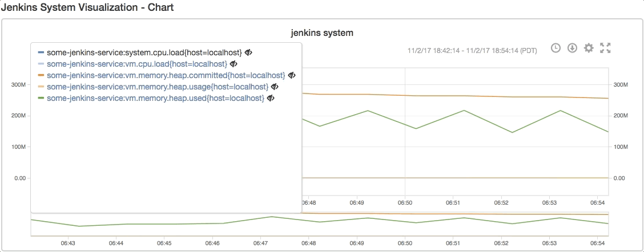Click 06:43 on the overview timeline
The width and height of the screenshot is (644, 252).
tap(68, 243)
